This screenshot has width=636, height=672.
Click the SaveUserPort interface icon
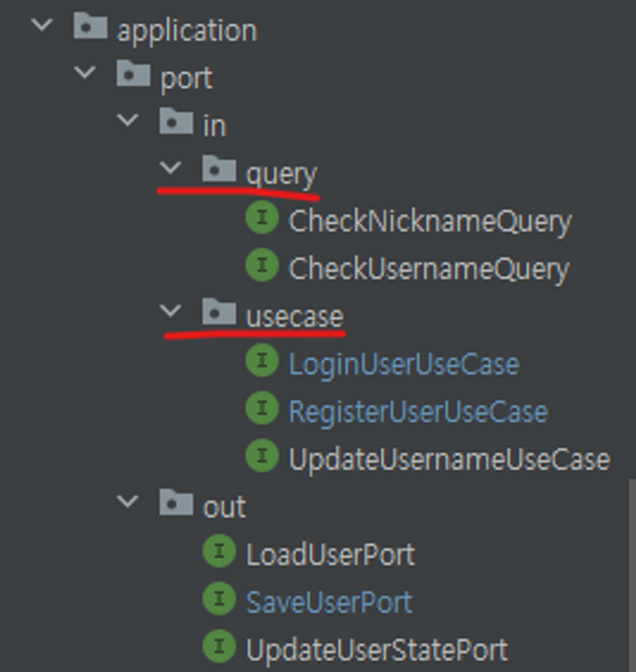219,599
